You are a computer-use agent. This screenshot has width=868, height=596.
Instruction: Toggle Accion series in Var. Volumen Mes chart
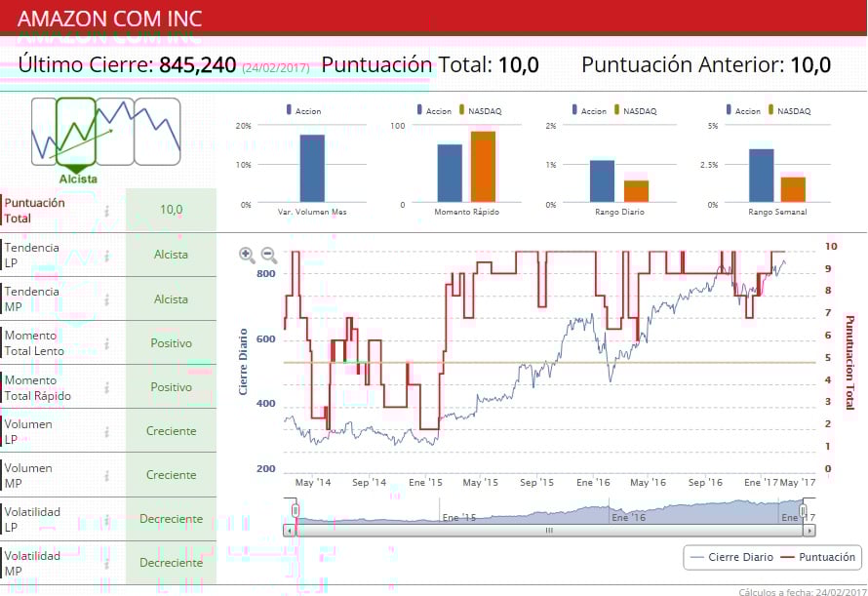(x=303, y=111)
